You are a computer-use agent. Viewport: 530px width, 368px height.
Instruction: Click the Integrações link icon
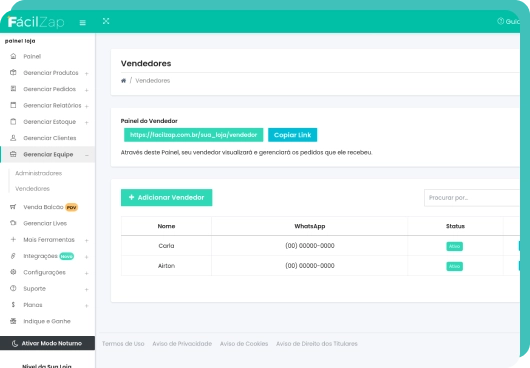click(13, 255)
